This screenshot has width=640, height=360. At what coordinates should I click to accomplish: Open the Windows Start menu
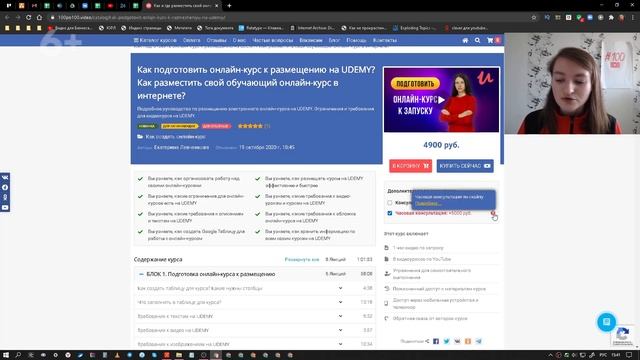pyautogui.click(x=6, y=355)
